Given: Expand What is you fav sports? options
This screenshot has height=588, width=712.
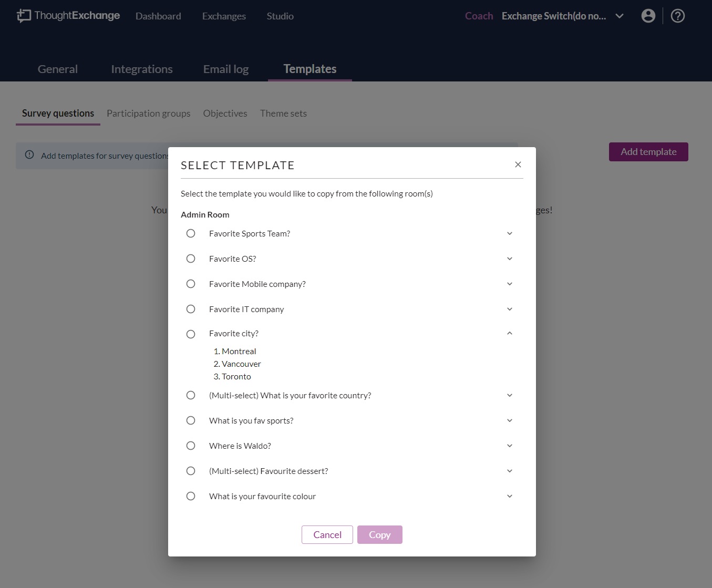Looking at the screenshot, I should pyautogui.click(x=510, y=420).
